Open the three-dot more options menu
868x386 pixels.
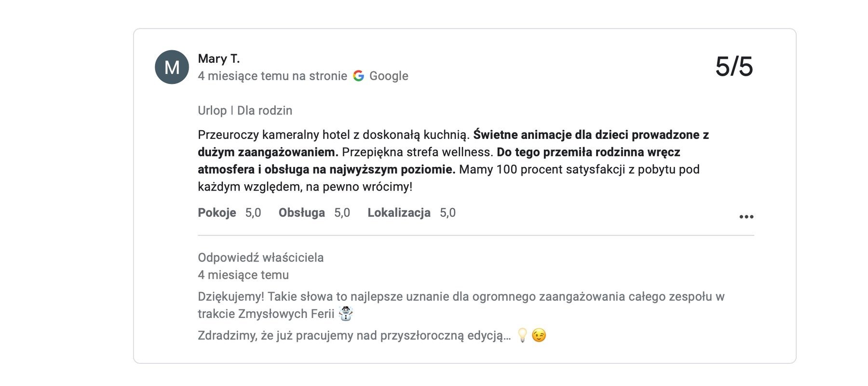click(746, 217)
